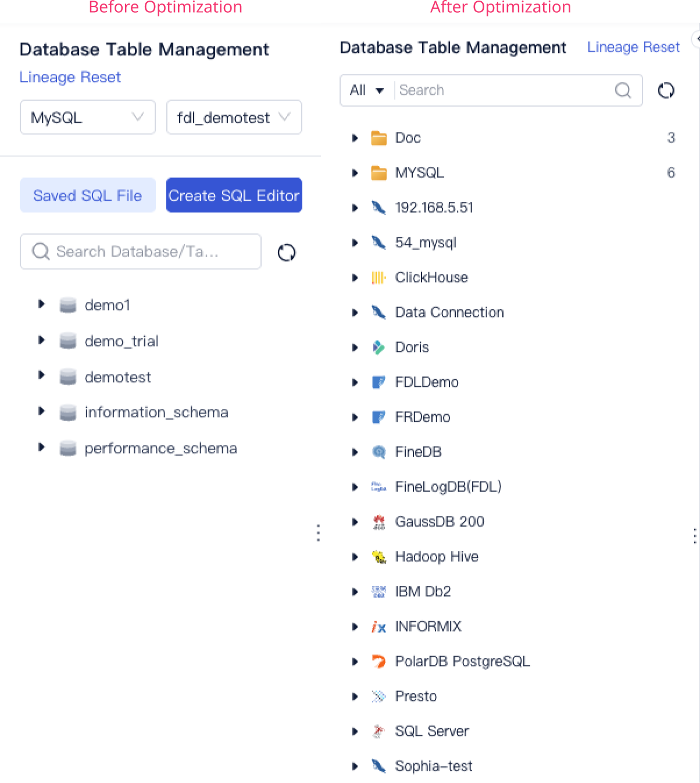Expand the INFORMIX connection arrow
This screenshot has height=783, width=700.
pos(355,627)
